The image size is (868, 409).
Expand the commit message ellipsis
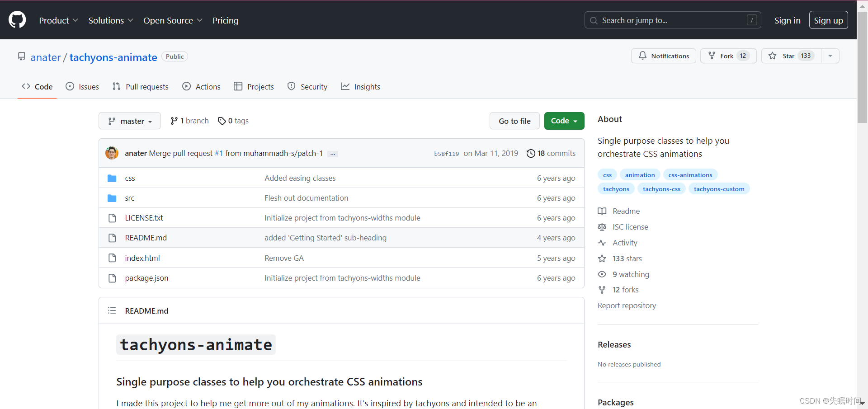pyautogui.click(x=333, y=154)
